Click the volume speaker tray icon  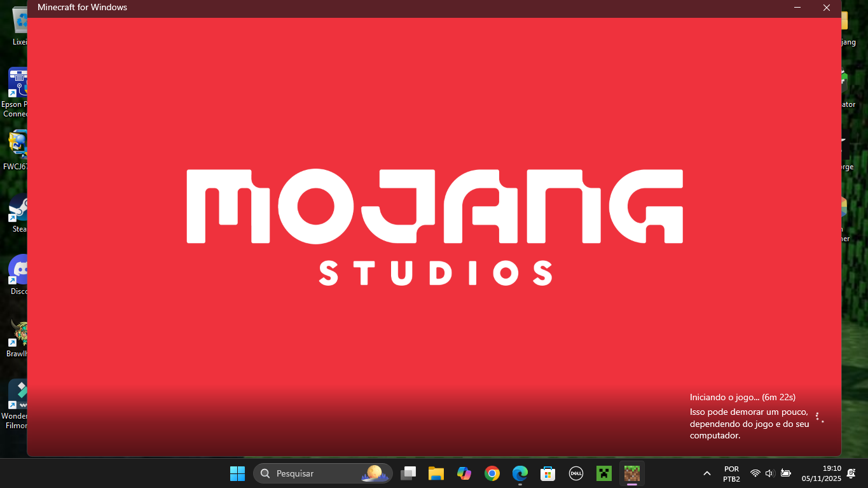coord(769,473)
